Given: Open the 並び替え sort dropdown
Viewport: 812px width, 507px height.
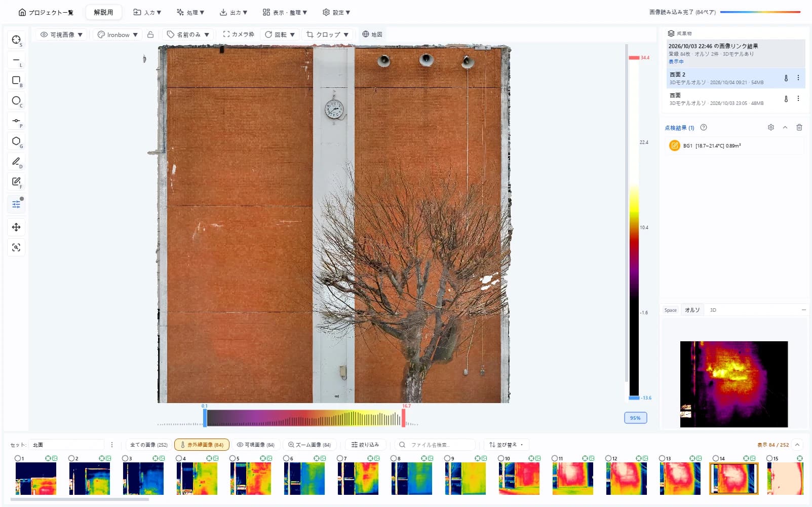Looking at the screenshot, I should click(507, 445).
